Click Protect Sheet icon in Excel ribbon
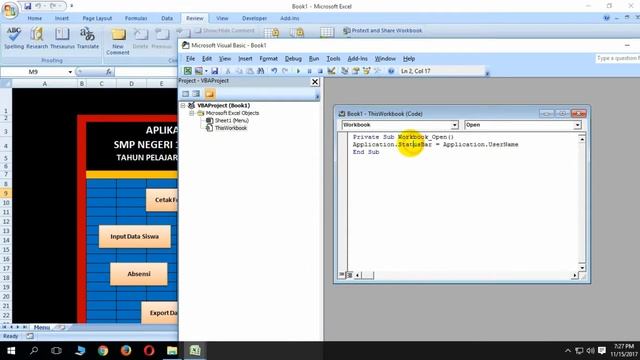 click(x=272, y=33)
